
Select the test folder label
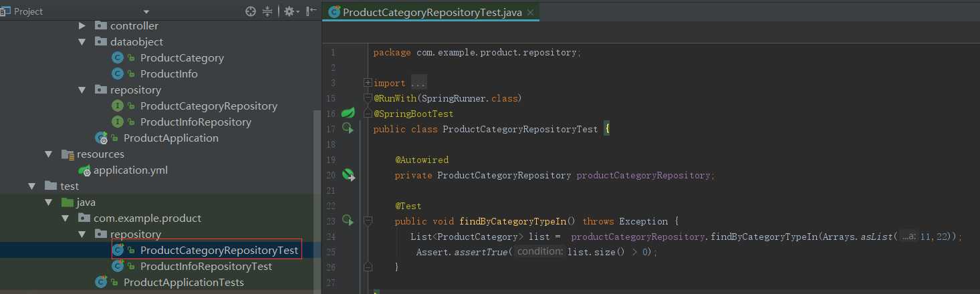tap(70, 186)
